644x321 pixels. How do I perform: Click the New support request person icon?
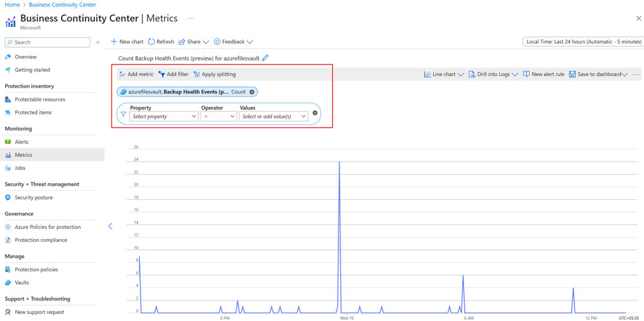tap(8, 312)
